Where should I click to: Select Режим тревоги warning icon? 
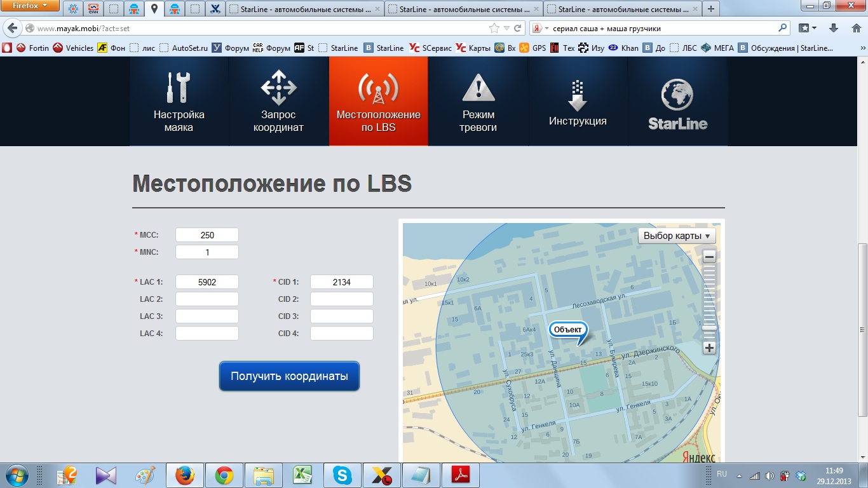[478, 88]
